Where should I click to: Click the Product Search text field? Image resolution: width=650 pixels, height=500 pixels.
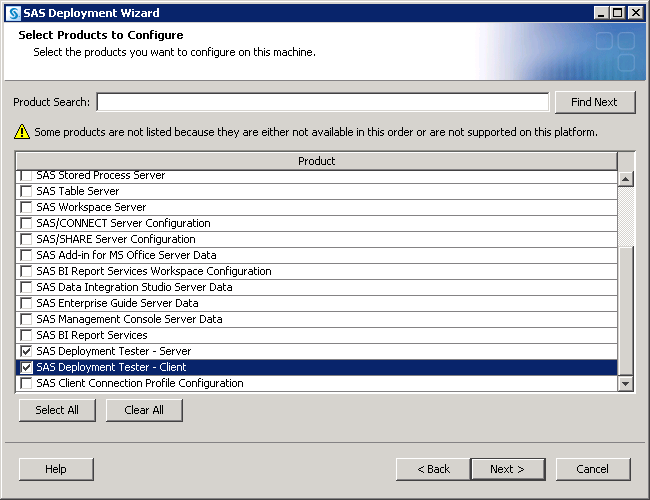pyautogui.click(x=322, y=102)
